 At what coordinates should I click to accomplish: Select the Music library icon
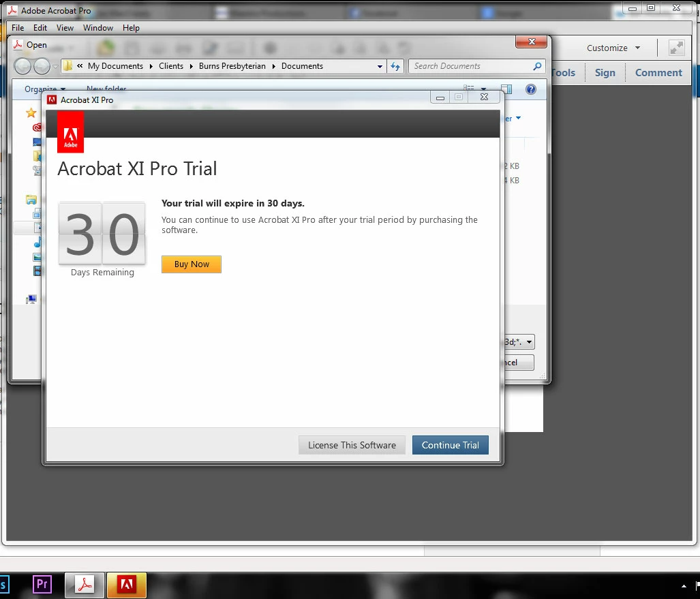pos(37,243)
